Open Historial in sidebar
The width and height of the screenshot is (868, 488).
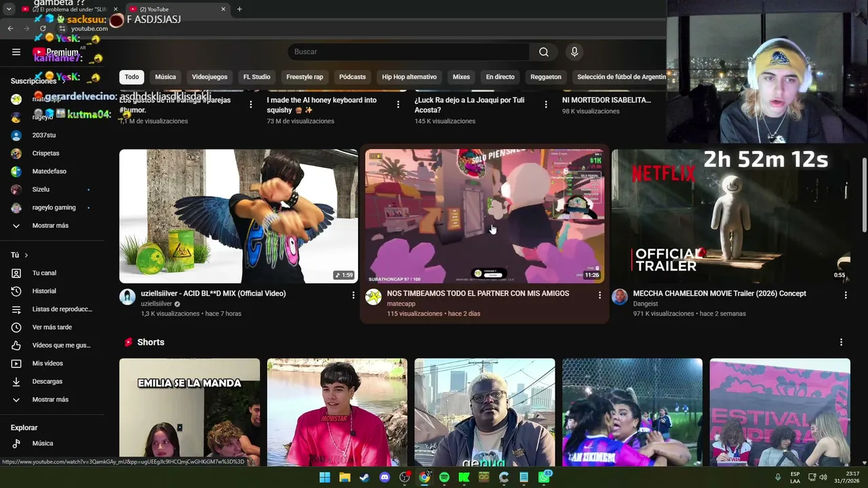(x=54, y=291)
